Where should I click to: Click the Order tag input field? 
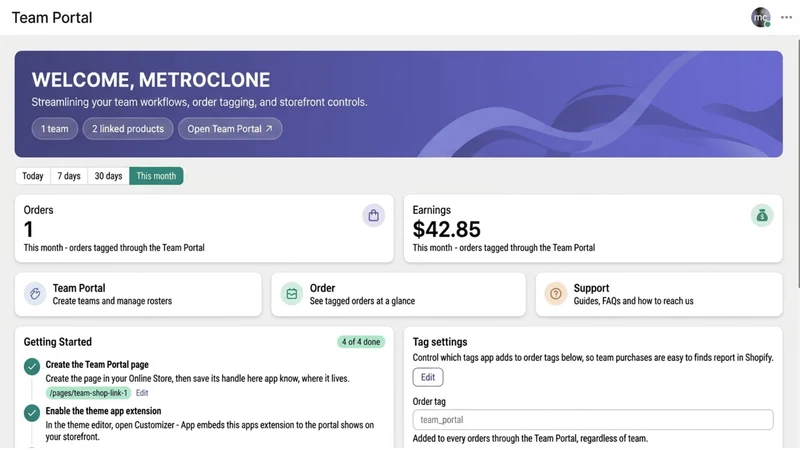tap(593, 420)
